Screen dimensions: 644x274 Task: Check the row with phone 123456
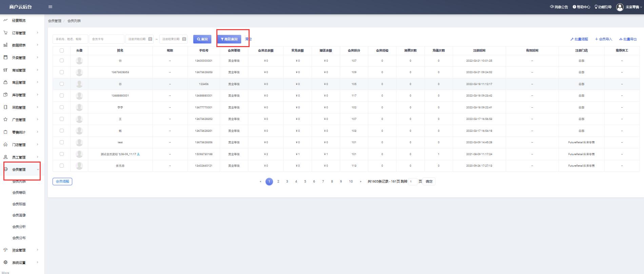[62, 84]
